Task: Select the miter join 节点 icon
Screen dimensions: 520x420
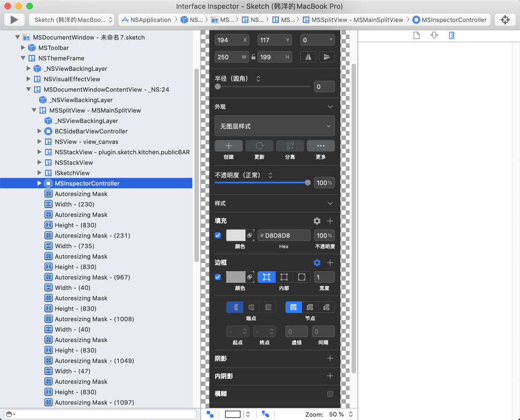Action: coord(294,308)
